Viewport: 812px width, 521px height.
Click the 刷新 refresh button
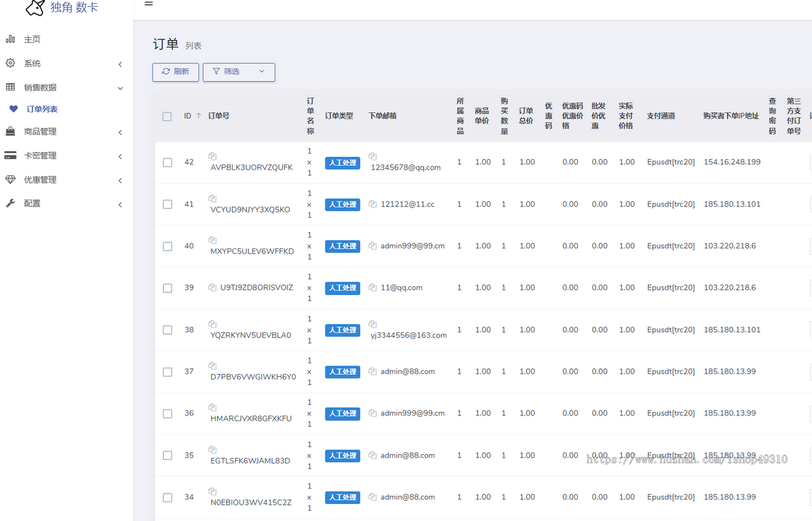[x=175, y=72]
